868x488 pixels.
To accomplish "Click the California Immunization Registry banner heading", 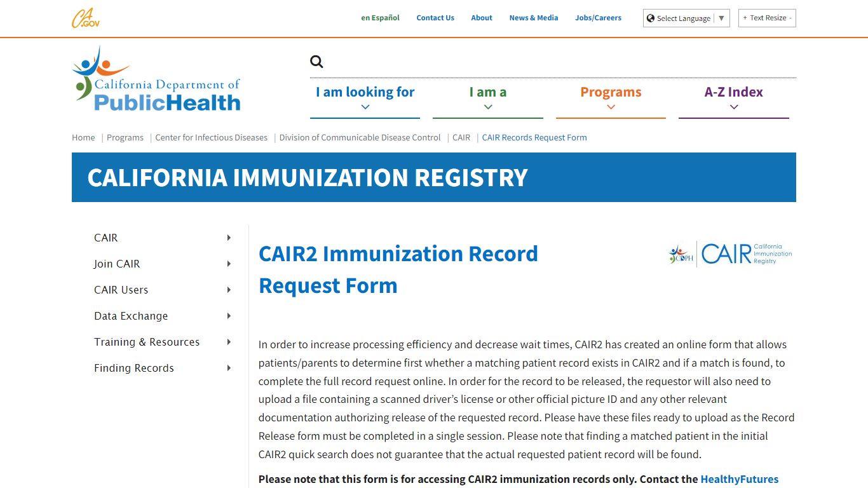I will click(308, 177).
